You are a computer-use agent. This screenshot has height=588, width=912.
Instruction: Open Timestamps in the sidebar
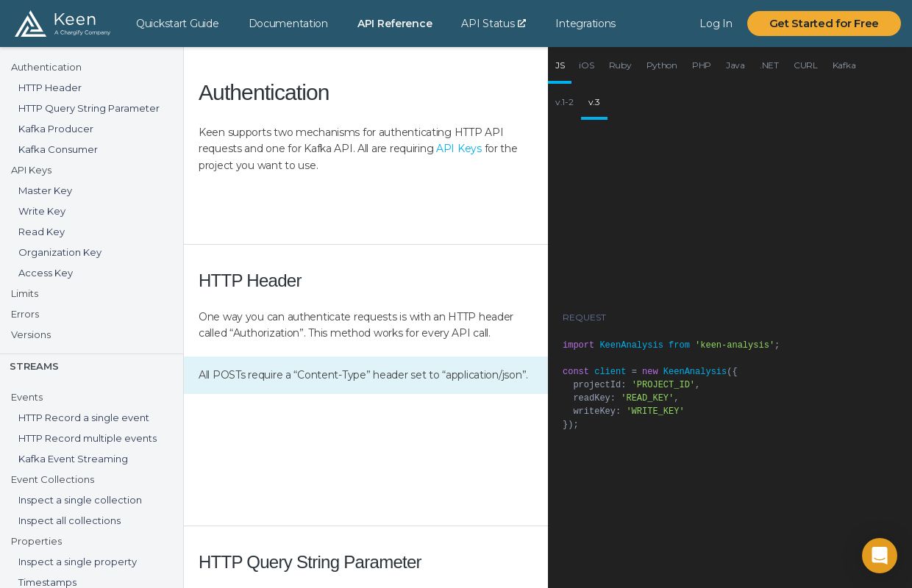(x=48, y=582)
